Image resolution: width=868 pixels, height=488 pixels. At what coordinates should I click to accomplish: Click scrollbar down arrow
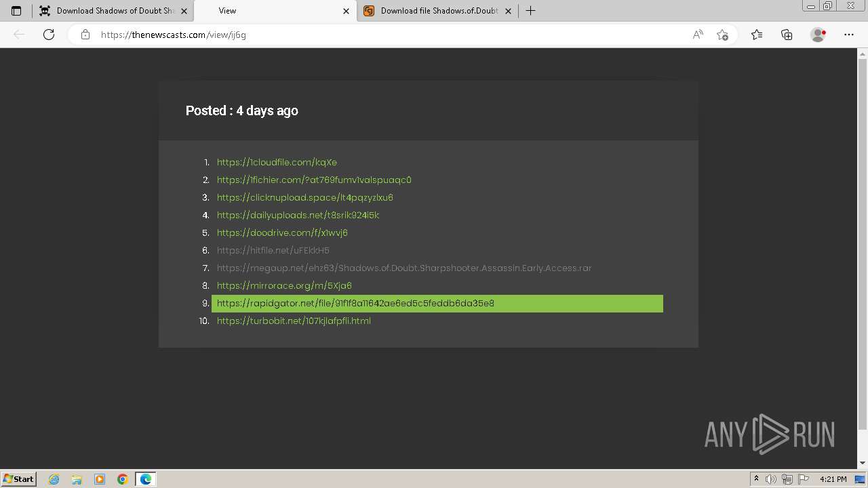pyautogui.click(x=863, y=463)
